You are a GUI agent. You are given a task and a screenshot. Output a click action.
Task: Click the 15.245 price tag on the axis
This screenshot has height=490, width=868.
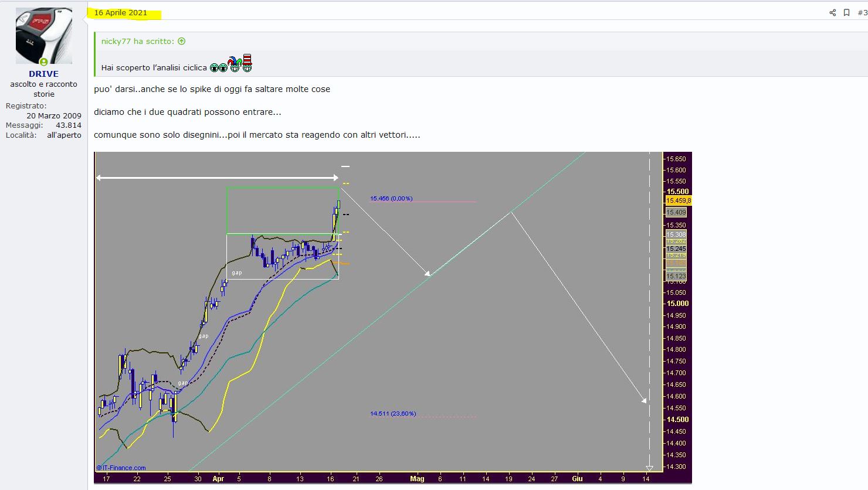point(676,249)
